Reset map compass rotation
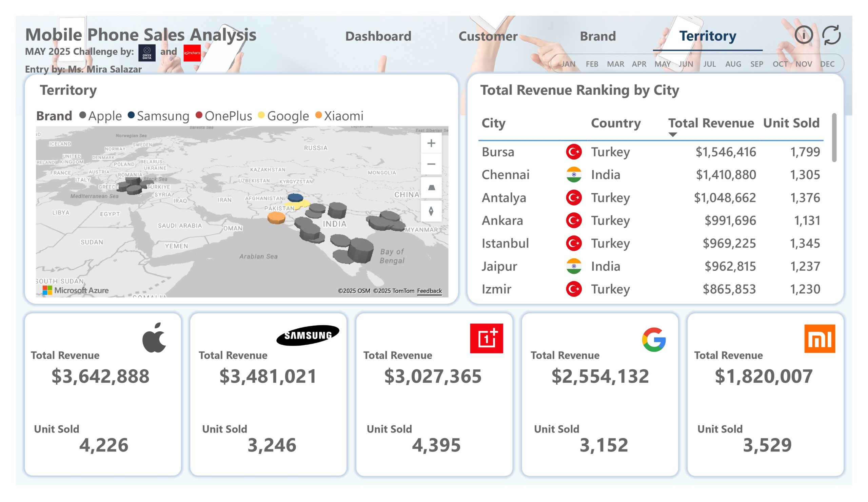Image resolution: width=868 pixels, height=502 pixels. point(431,211)
